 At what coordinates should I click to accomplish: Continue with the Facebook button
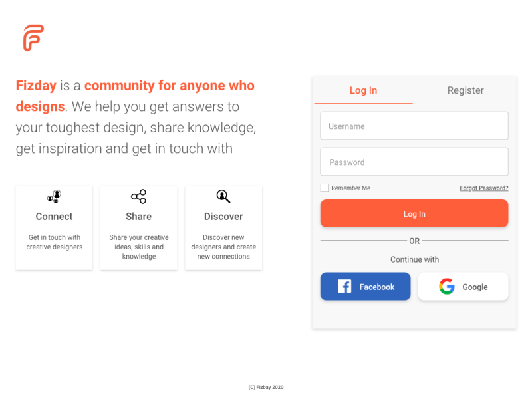tap(366, 287)
